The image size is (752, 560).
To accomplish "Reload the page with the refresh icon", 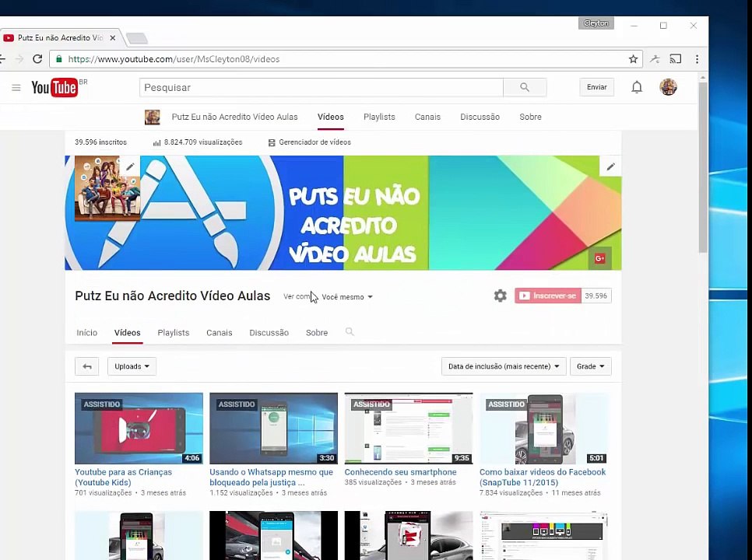I will tap(37, 59).
